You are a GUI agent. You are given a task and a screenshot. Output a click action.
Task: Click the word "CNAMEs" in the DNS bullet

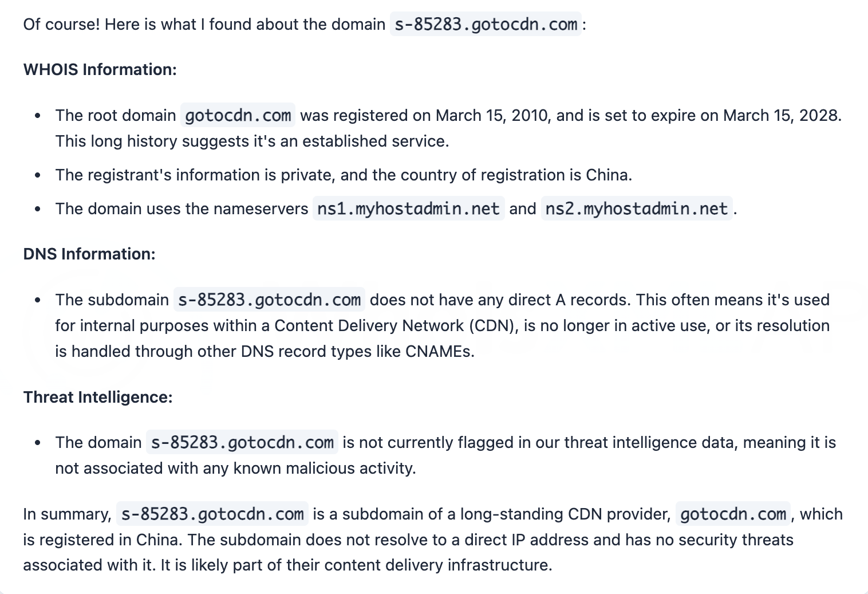[438, 351]
